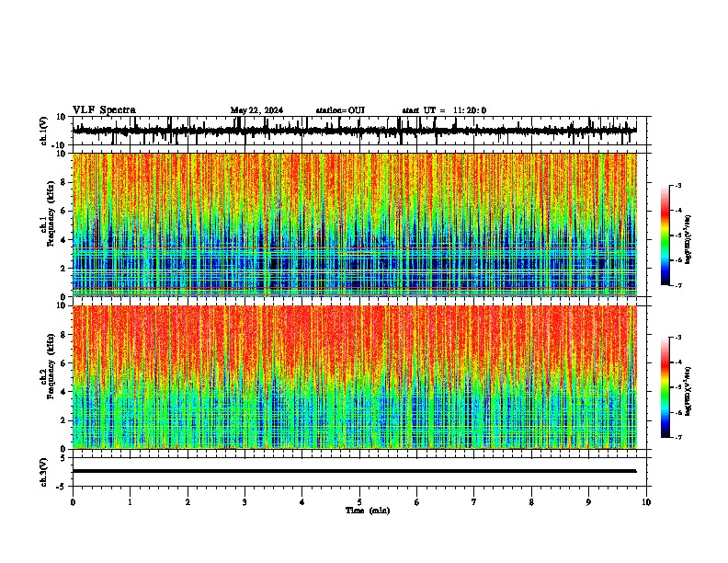Click the "4" tick on the time axis
Image resolution: width=728 pixels, height=563 pixels.
pyautogui.click(x=302, y=502)
